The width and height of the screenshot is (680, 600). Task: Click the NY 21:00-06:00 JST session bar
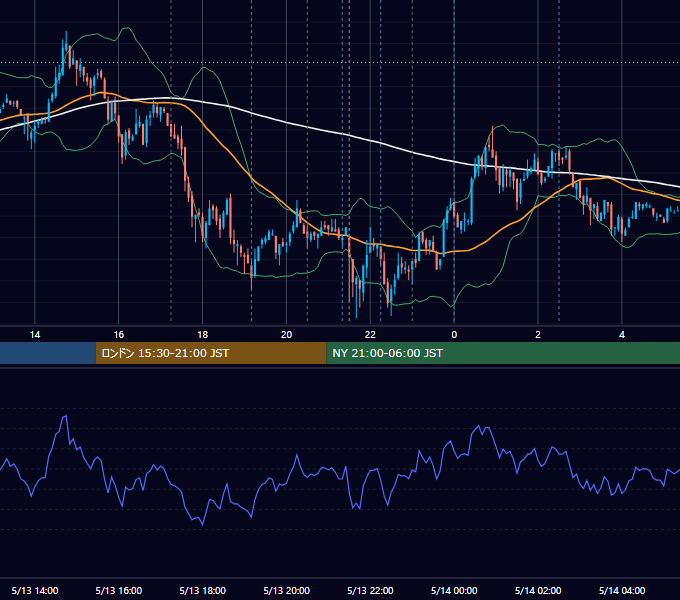[503, 353]
